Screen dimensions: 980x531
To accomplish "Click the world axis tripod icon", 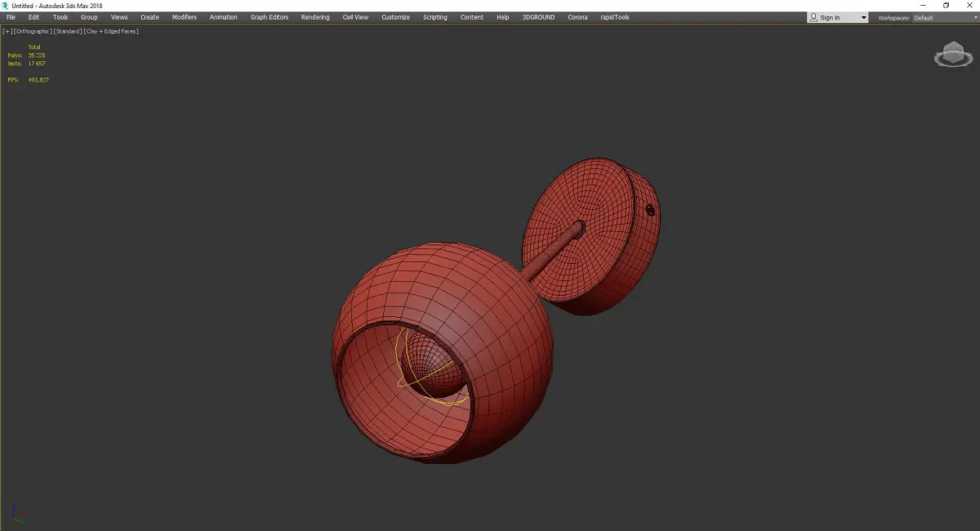I will click(18, 514).
